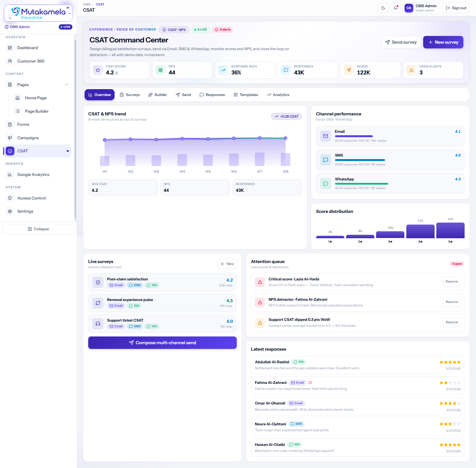The height and width of the screenshot is (468, 476).
Task: Create a New survey
Action: click(x=443, y=42)
